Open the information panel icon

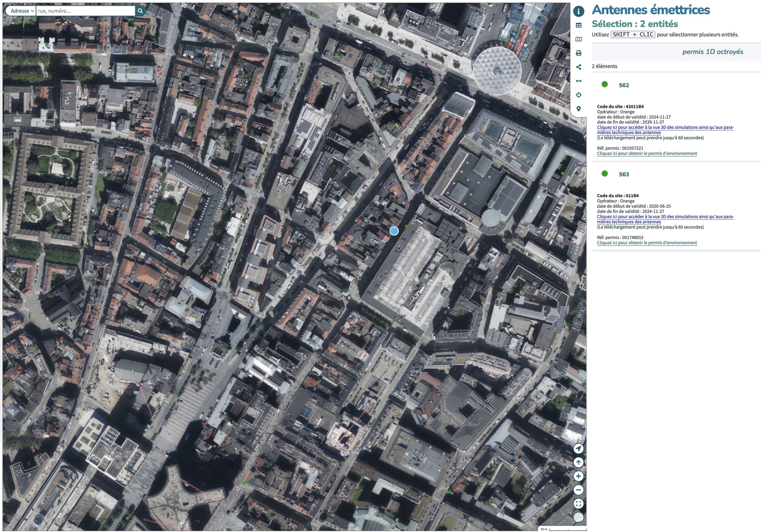pos(578,11)
